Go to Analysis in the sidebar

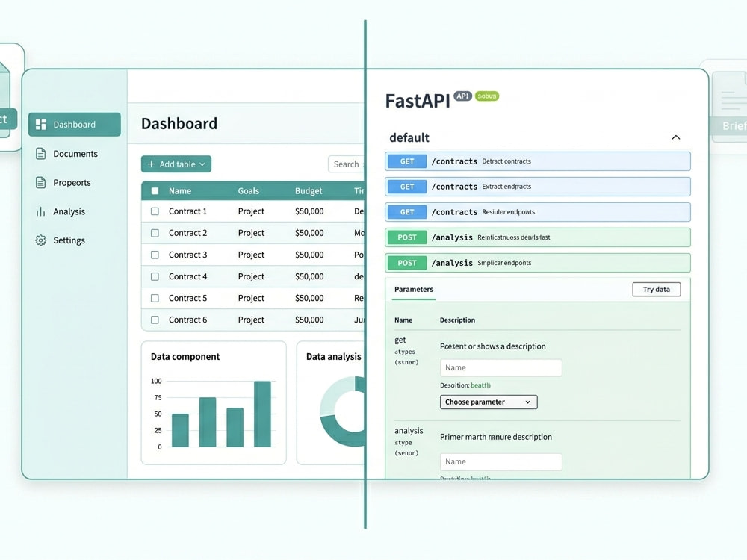(61, 211)
